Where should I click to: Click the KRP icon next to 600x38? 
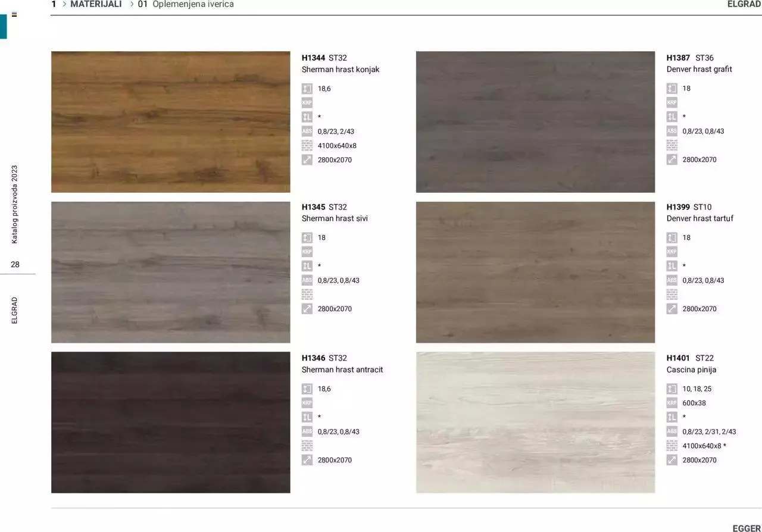[x=672, y=403]
